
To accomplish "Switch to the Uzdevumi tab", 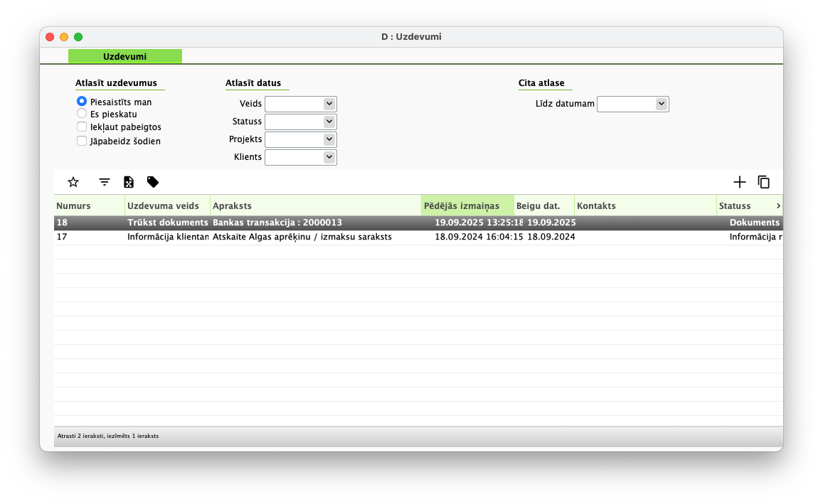I will pos(125,56).
